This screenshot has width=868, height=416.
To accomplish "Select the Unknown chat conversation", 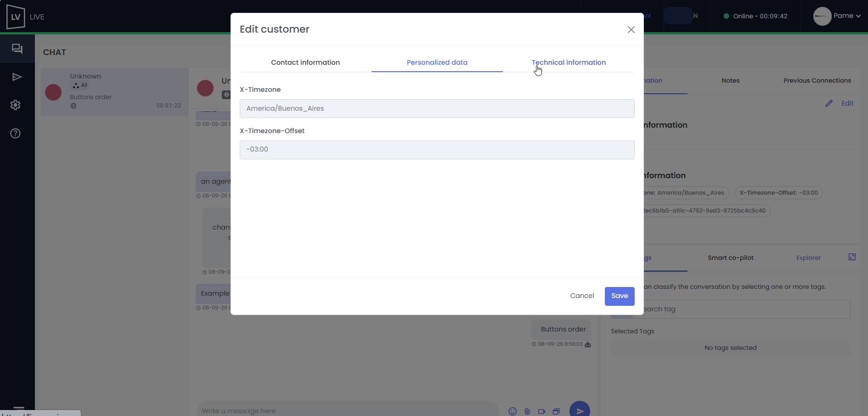I will (115, 92).
